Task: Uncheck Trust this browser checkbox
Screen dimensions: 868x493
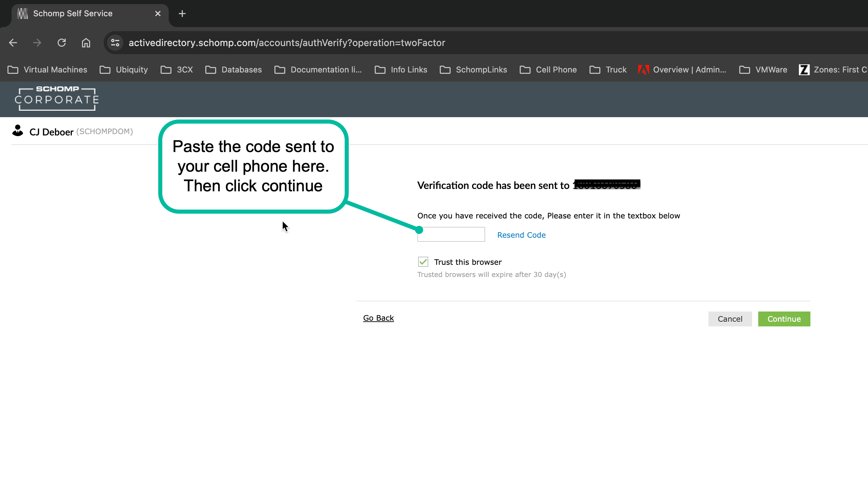Action: pos(423,262)
